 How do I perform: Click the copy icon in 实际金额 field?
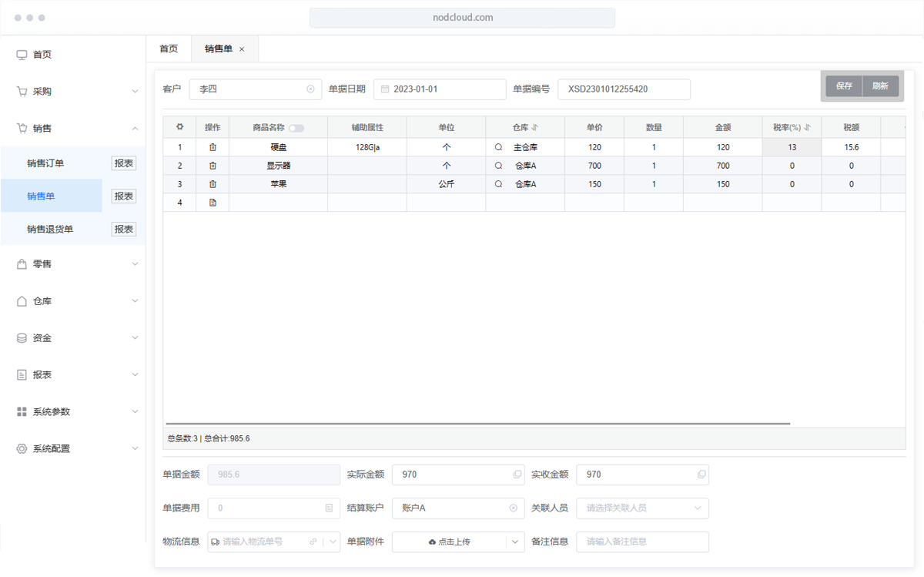coord(517,475)
